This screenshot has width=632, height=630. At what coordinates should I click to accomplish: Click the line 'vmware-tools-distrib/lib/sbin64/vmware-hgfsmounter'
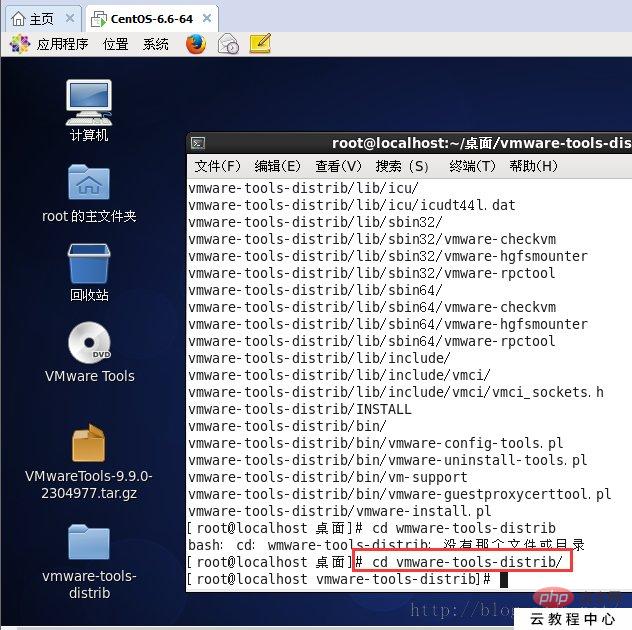tap(388, 324)
